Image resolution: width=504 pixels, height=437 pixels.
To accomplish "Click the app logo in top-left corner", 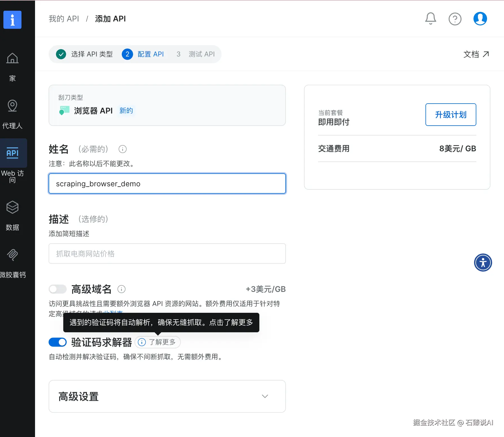I will pyautogui.click(x=12, y=20).
